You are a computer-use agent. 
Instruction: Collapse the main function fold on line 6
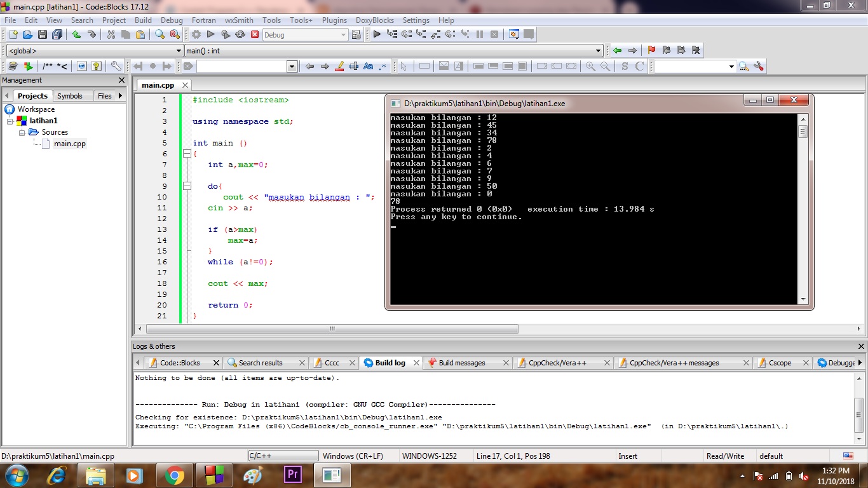187,154
